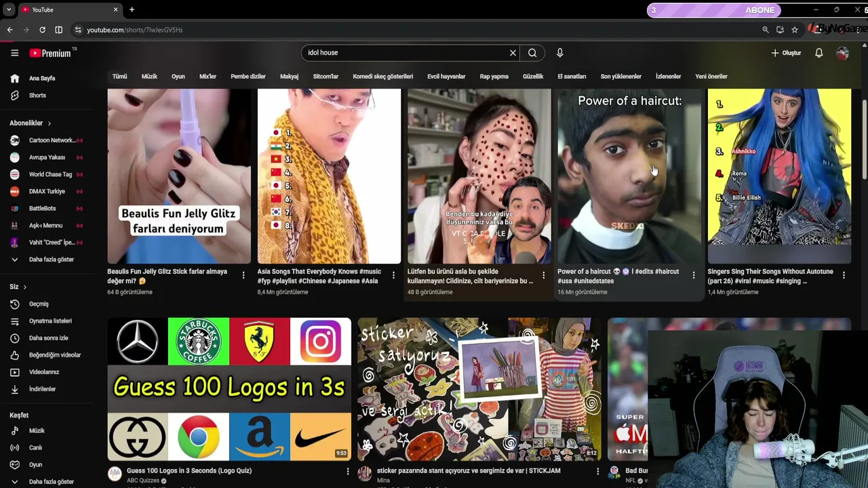Select the Makyaj filter chip
The width and height of the screenshot is (868, 488).
pos(289,77)
